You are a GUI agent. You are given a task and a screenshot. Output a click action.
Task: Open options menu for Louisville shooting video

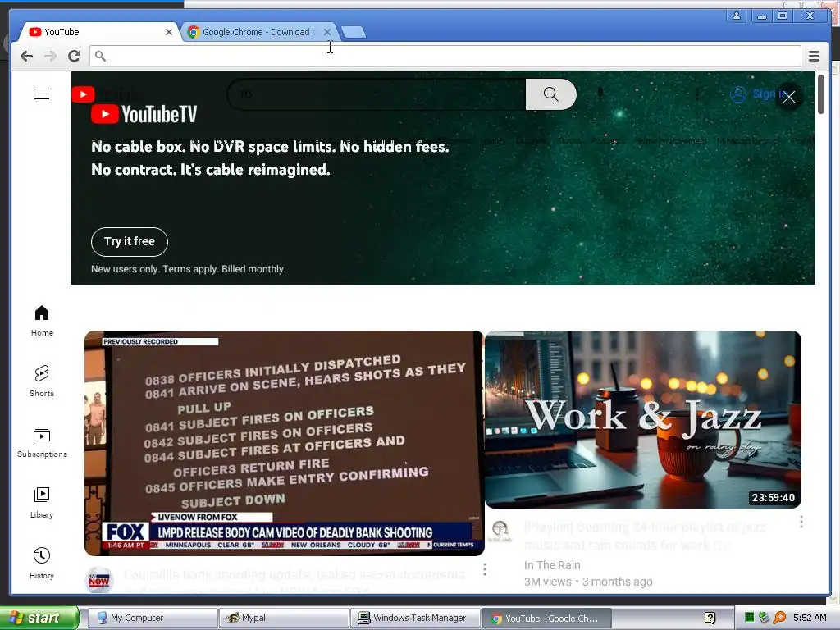484,569
